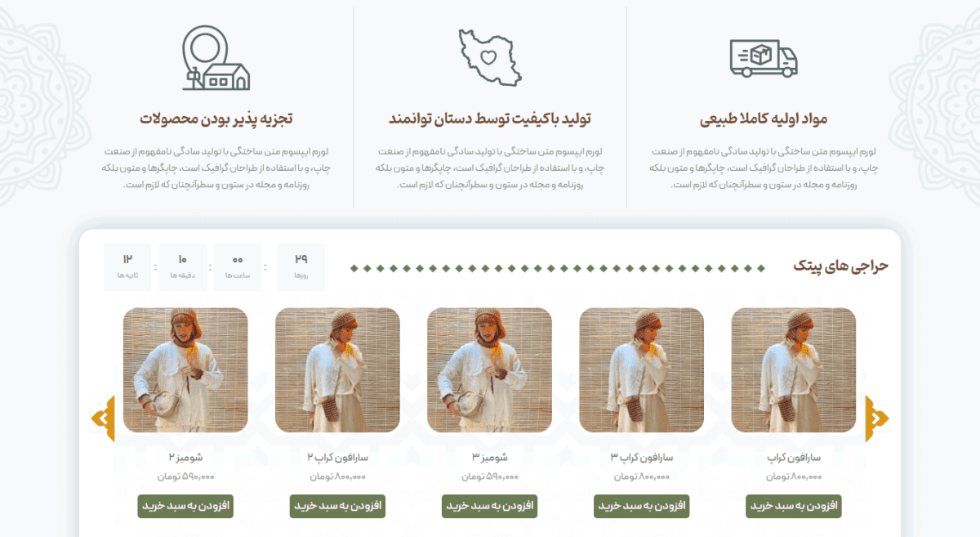Open the شومیز ۳ product image
The width and height of the screenshot is (980, 537).
click(x=490, y=370)
